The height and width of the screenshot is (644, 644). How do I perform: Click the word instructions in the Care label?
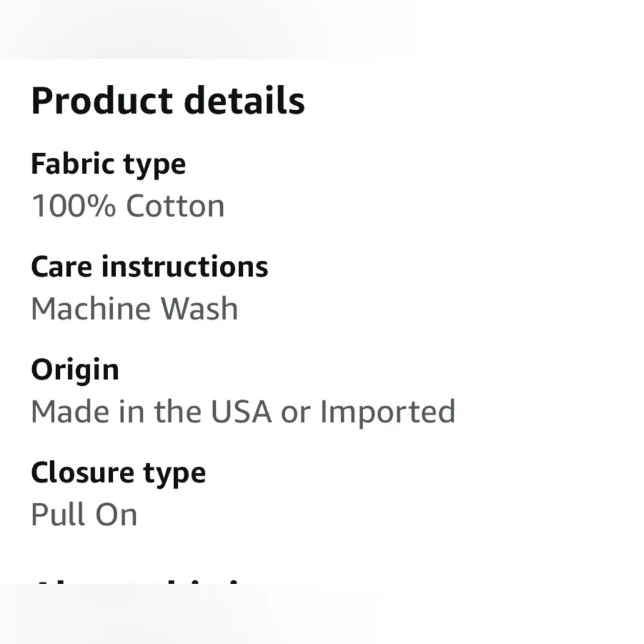(x=185, y=267)
